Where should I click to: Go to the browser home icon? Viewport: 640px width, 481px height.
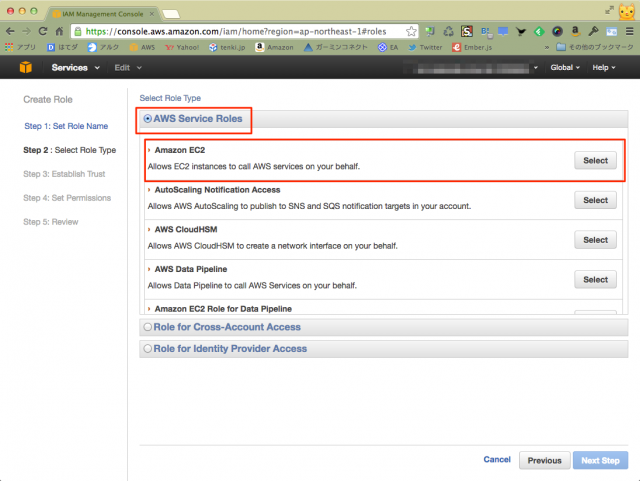tap(59, 31)
